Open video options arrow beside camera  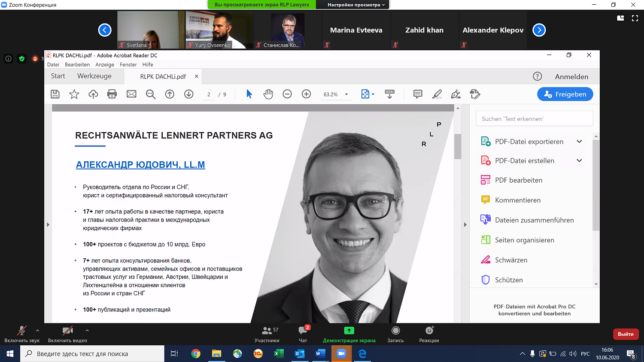pyautogui.click(x=87, y=331)
